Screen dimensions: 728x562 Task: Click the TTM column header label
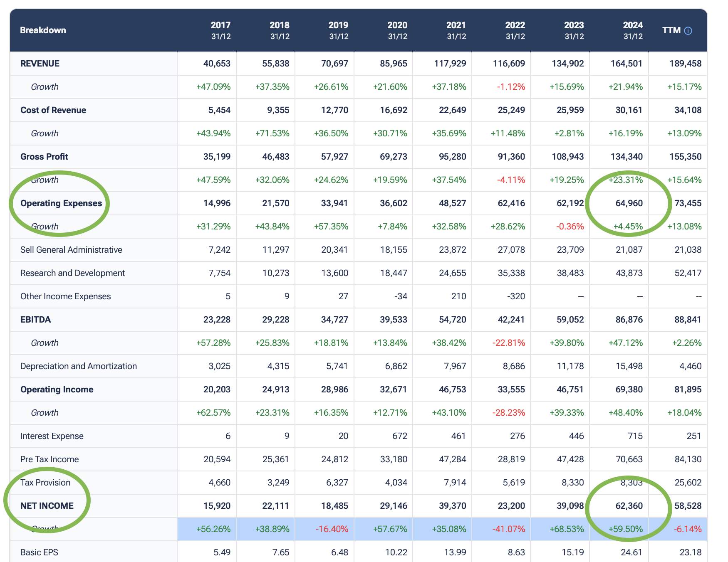pyautogui.click(x=671, y=30)
